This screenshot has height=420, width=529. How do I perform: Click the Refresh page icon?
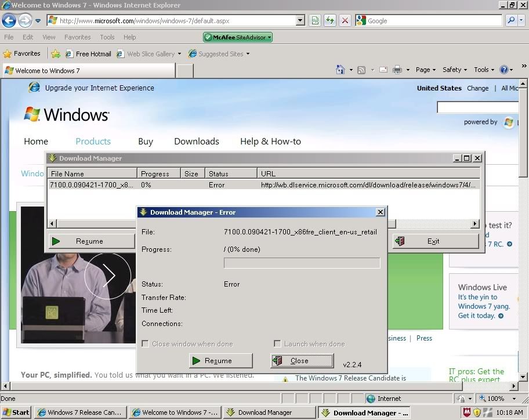(329, 21)
